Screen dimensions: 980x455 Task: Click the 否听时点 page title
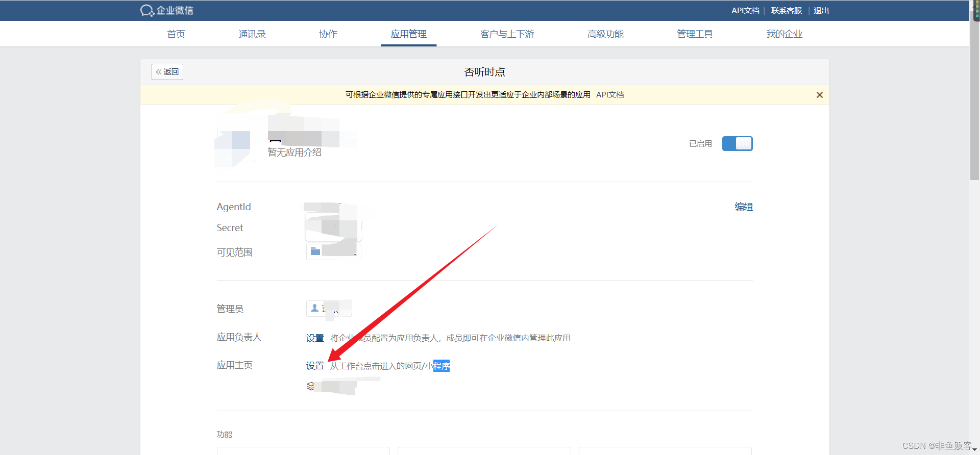pyautogui.click(x=484, y=72)
